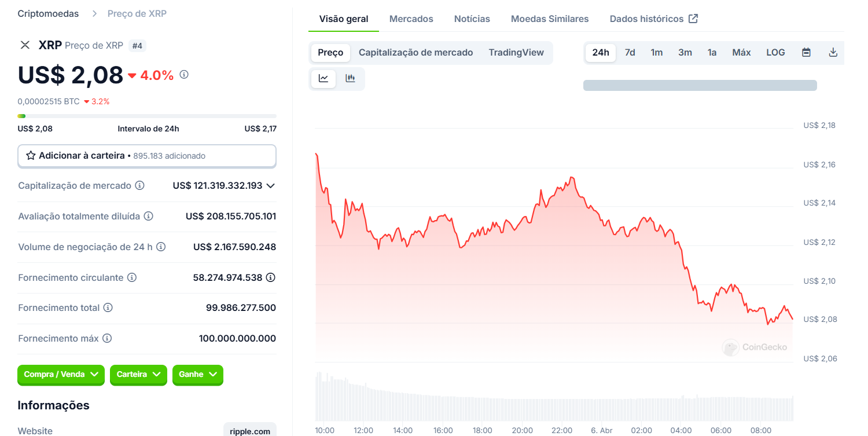
Task: Click the Preço de XRP breadcrumb text
Action: coord(137,13)
